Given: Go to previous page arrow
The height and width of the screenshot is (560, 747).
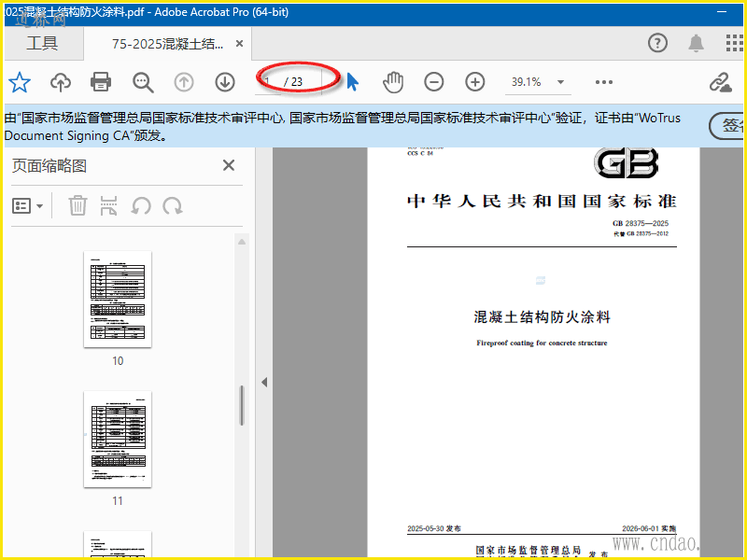Looking at the screenshot, I should click(183, 82).
